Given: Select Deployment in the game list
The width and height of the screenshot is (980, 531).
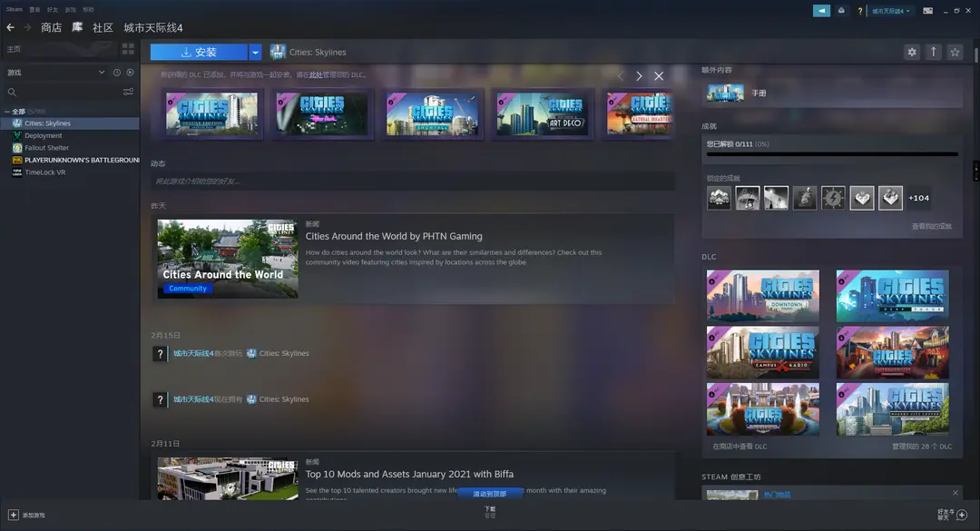Looking at the screenshot, I should [x=70, y=136].
